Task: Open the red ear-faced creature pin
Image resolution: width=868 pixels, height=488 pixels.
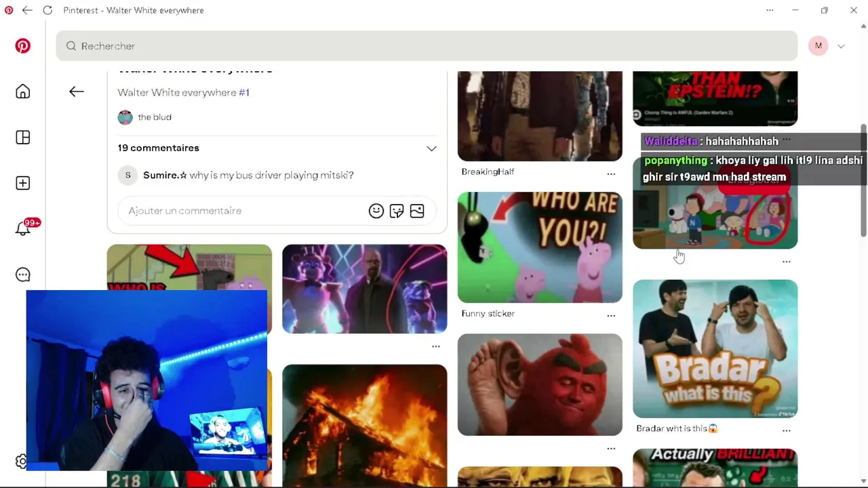Action: pyautogui.click(x=540, y=384)
